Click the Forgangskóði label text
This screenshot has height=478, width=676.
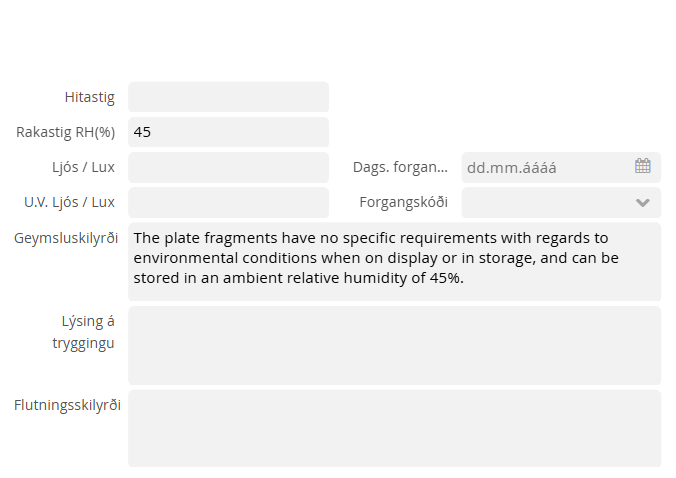click(404, 202)
